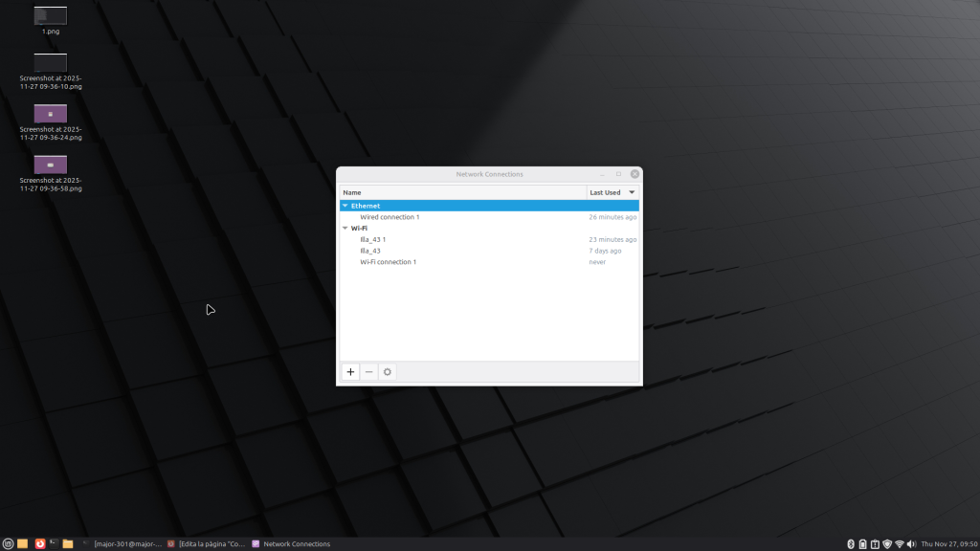Open settings gear for selected connection
This screenshot has width=980, height=551.
(x=388, y=372)
